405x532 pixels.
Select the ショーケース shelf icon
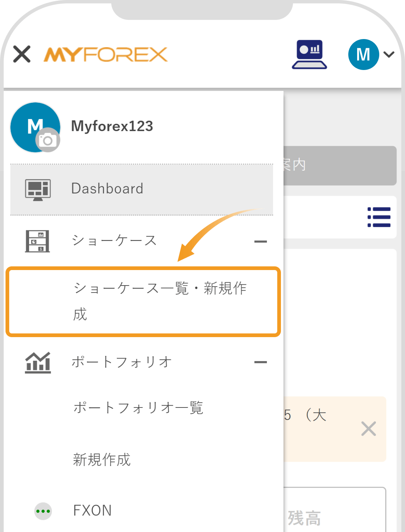pyautogui.click(x=37, y=240)
